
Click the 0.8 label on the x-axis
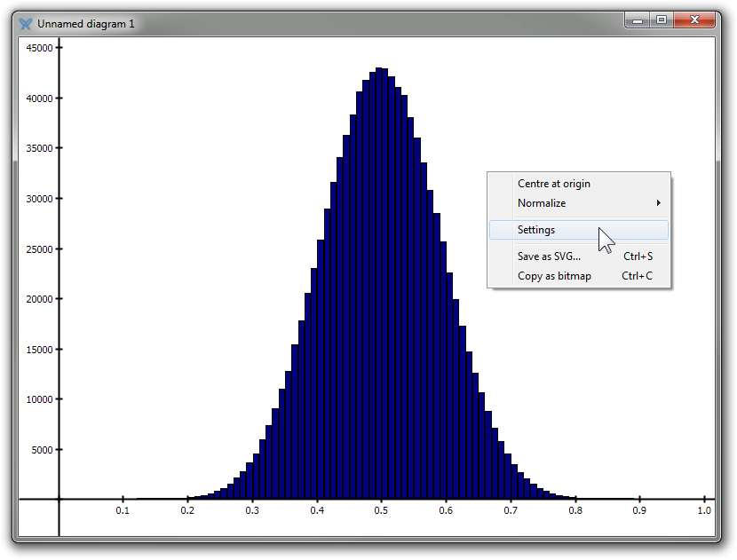coord(575,511)
